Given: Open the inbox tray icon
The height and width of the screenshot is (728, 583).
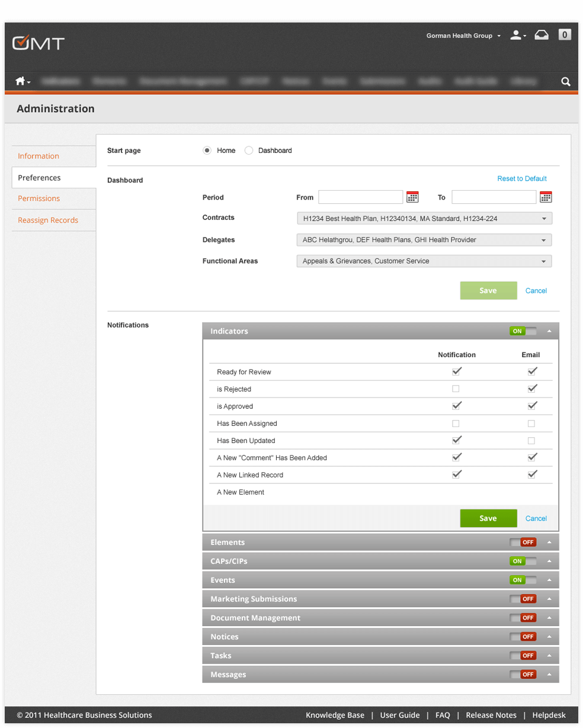Looking at the screenshot, I should coord(542,36).
